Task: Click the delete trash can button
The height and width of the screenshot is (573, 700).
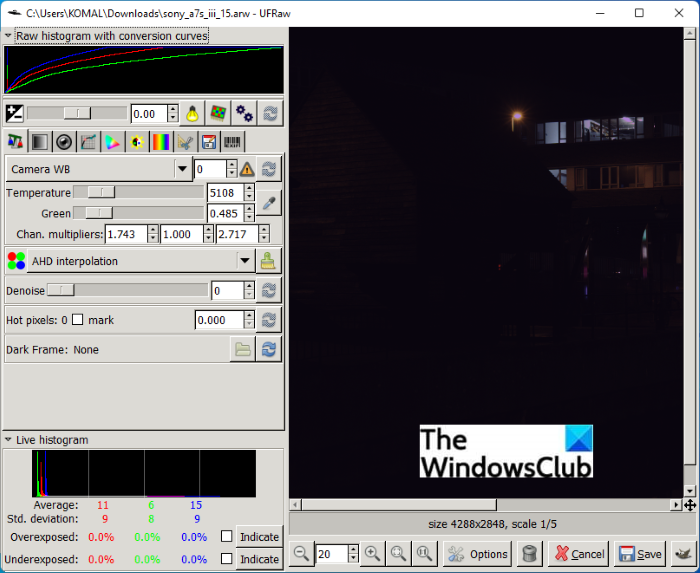Action: click(529, 554)
